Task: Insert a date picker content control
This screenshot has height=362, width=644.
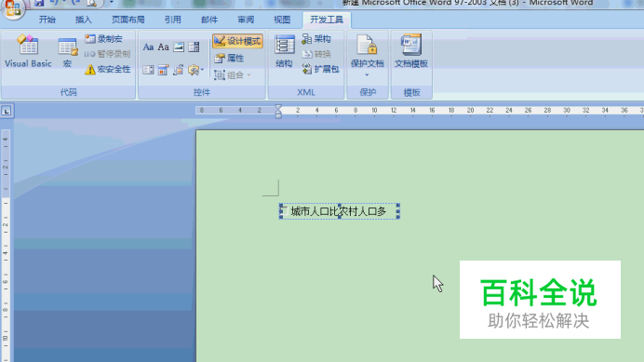Action: [x=164, y=70]
